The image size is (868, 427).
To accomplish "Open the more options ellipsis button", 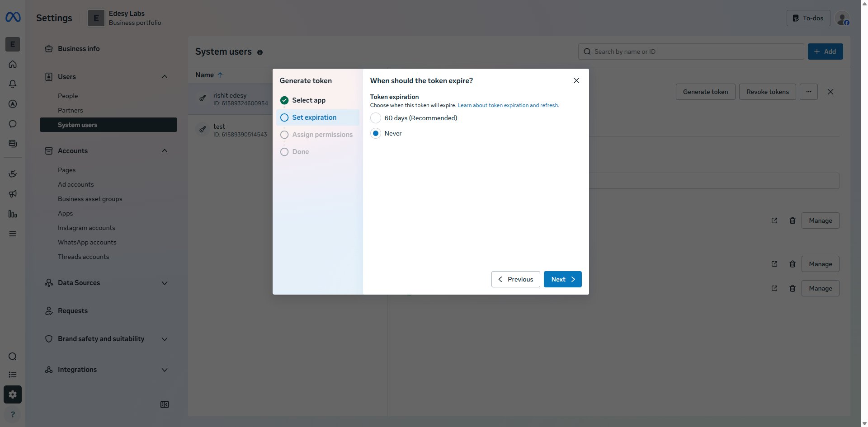I will coord(809,92).
